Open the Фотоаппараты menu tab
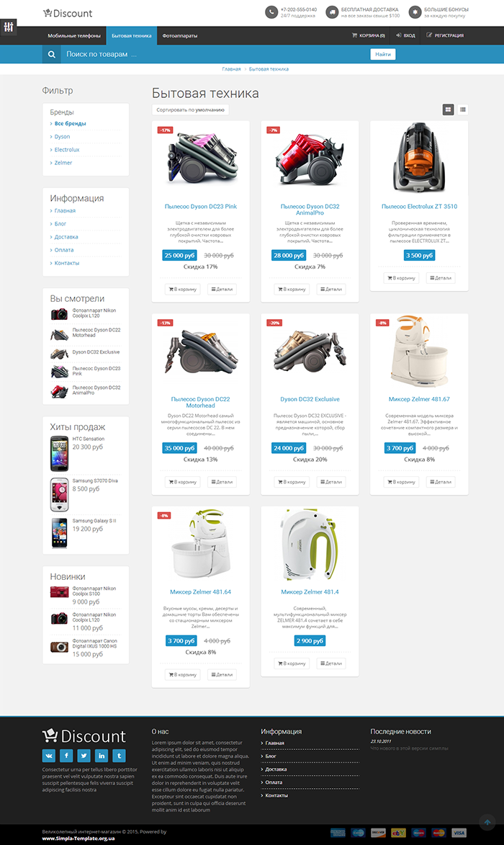504x845 pixels. (x=180, y=35)
